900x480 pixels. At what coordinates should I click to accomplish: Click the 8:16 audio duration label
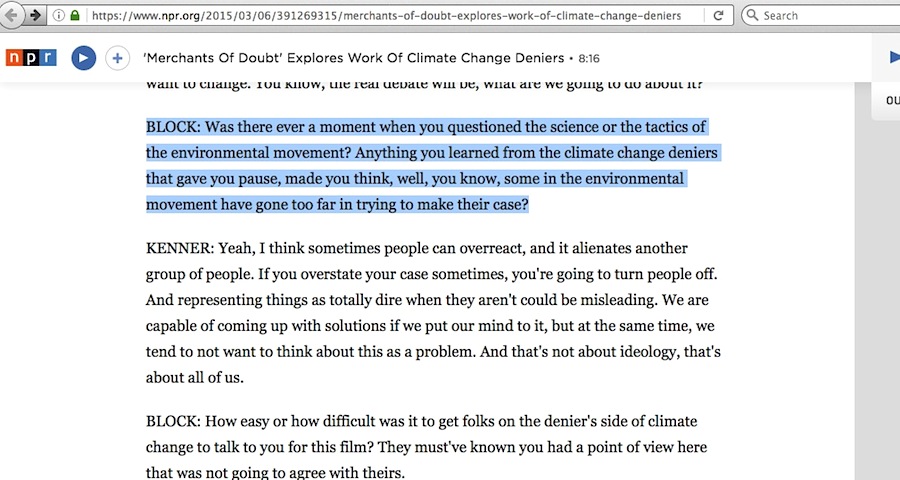click(589, 59)
